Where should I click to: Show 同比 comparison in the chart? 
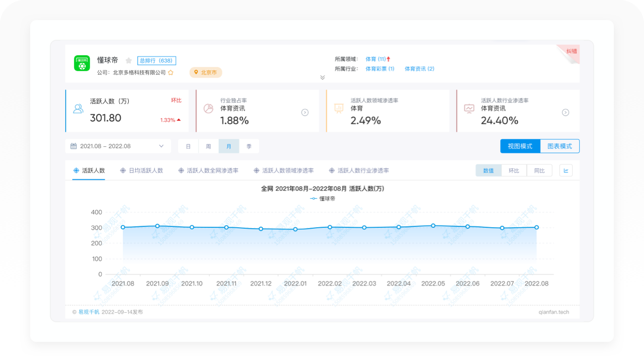click(x=539, y=170)
